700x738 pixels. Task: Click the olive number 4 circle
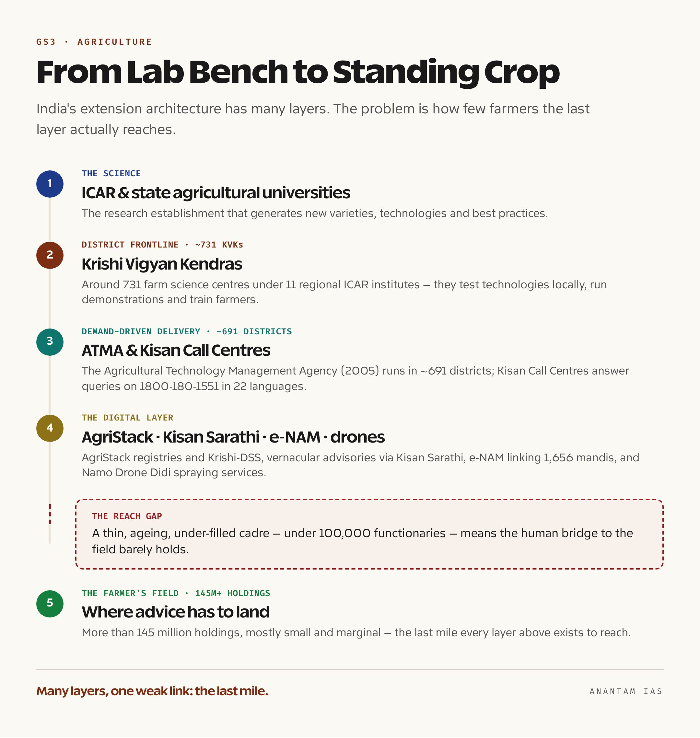(50, 428)
